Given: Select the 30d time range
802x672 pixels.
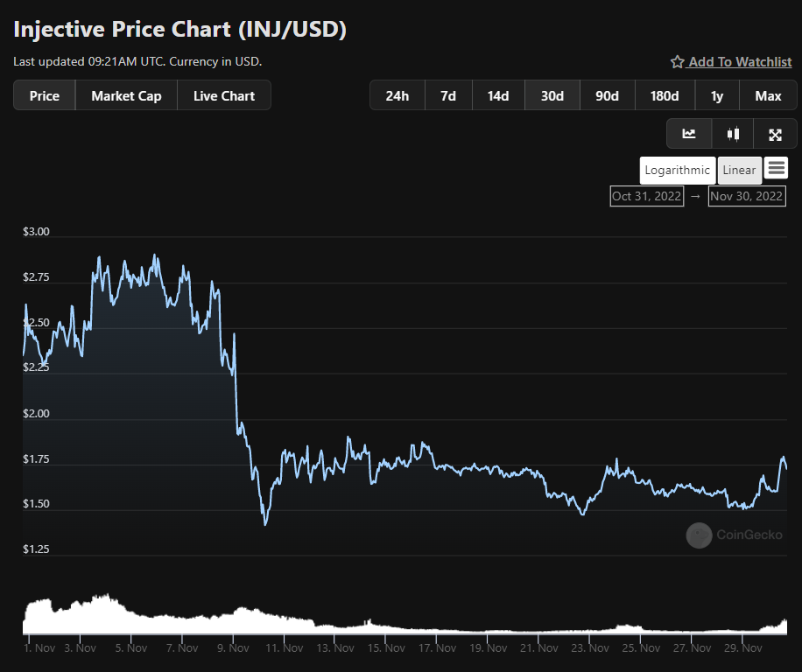Looking at the screenshot, I should click(552, 95).
